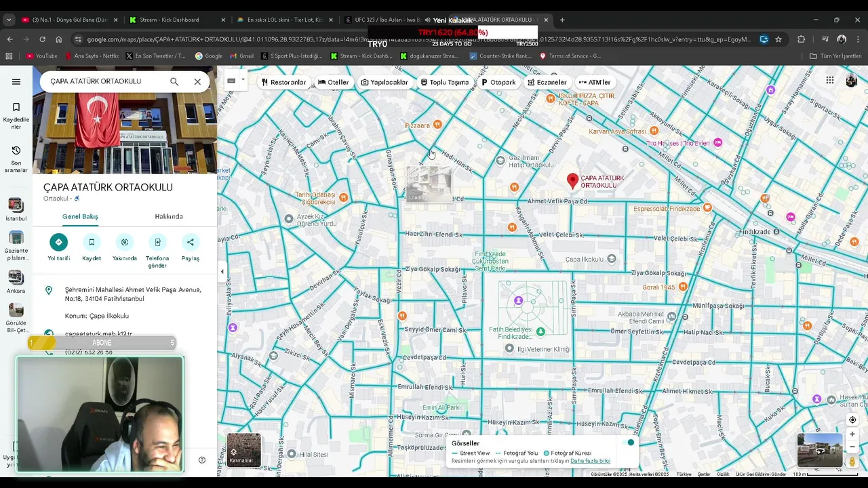Filter map by Oteller
The height and width of the screenshot is (488, 868).
(334, 82)
